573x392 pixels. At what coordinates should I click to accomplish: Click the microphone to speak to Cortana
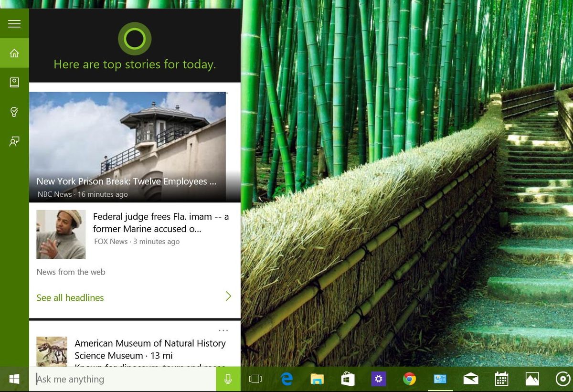228,379
